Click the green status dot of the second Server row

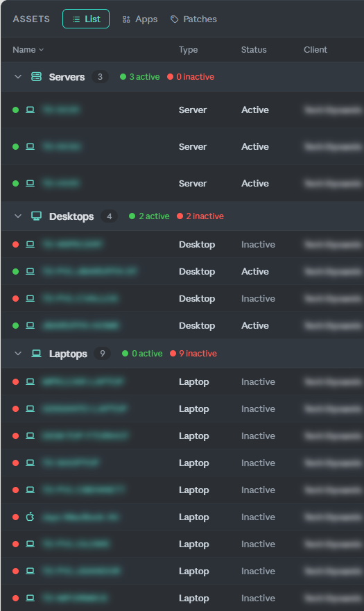pos(15,147)
